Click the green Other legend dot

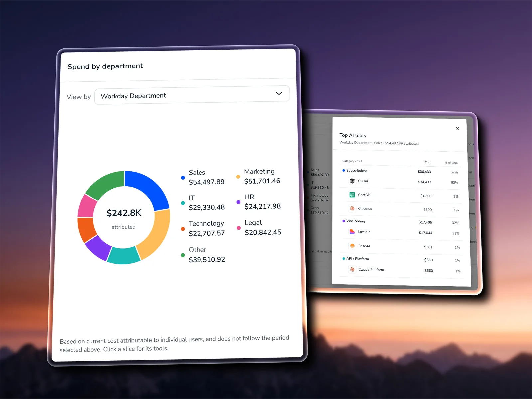(x=183, y=255)
